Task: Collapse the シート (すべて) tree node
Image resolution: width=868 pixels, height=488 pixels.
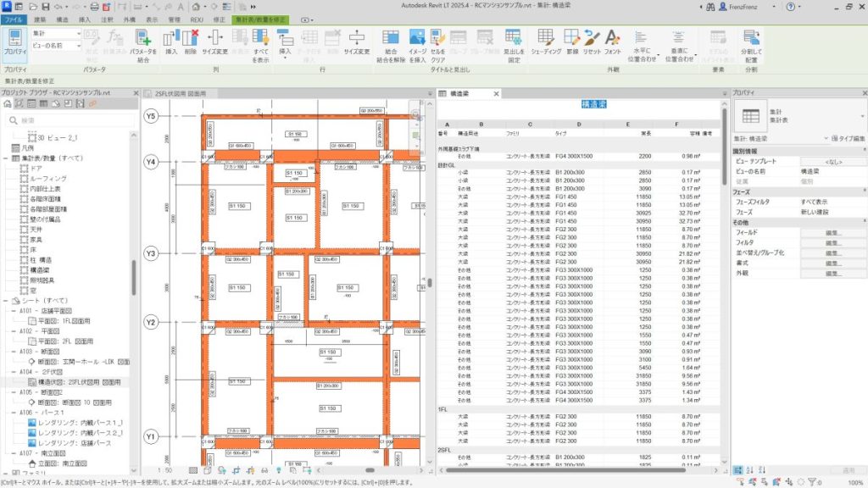Action: 6,300
